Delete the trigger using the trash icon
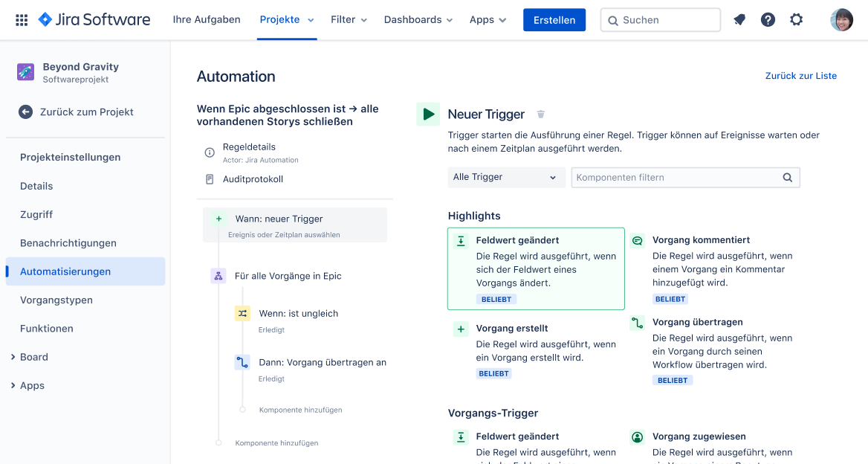Viewport: 868px width, 464px height. point(540,114)
